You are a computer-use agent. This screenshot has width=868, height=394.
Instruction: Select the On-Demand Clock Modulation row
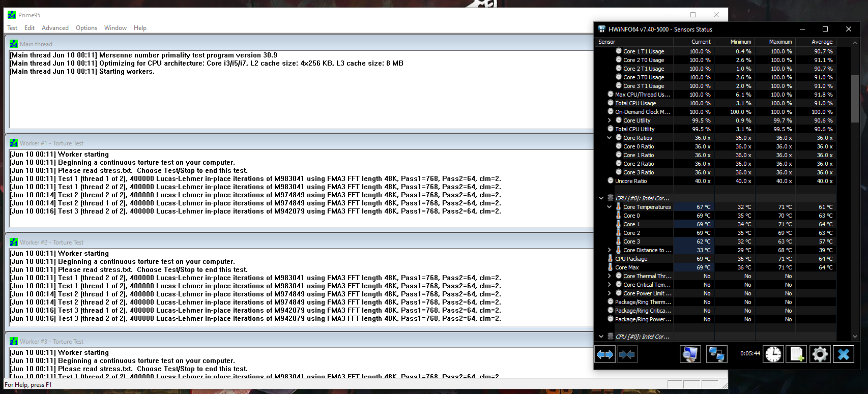715,112
